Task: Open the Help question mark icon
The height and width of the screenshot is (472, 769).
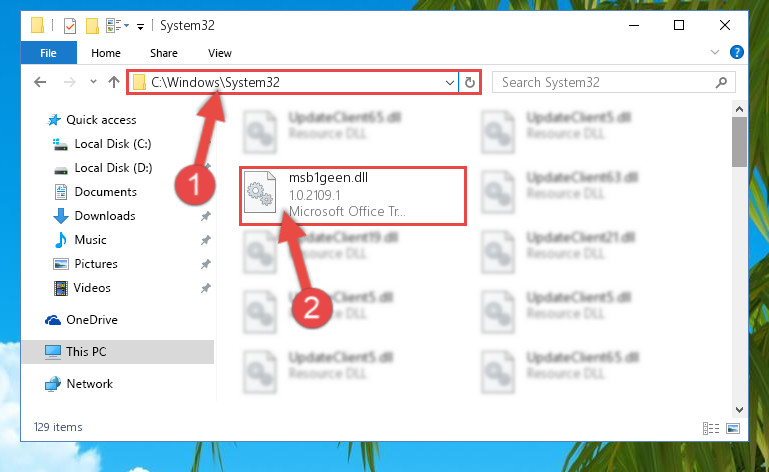Action: [737, 52]
